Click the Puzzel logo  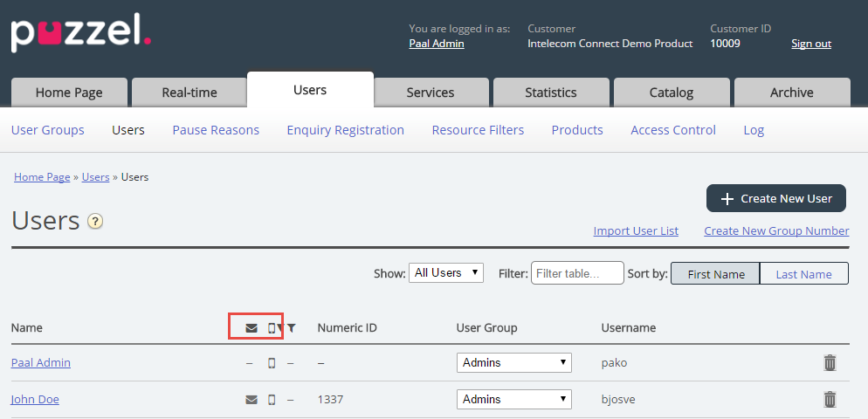click(x=80, y=32)
